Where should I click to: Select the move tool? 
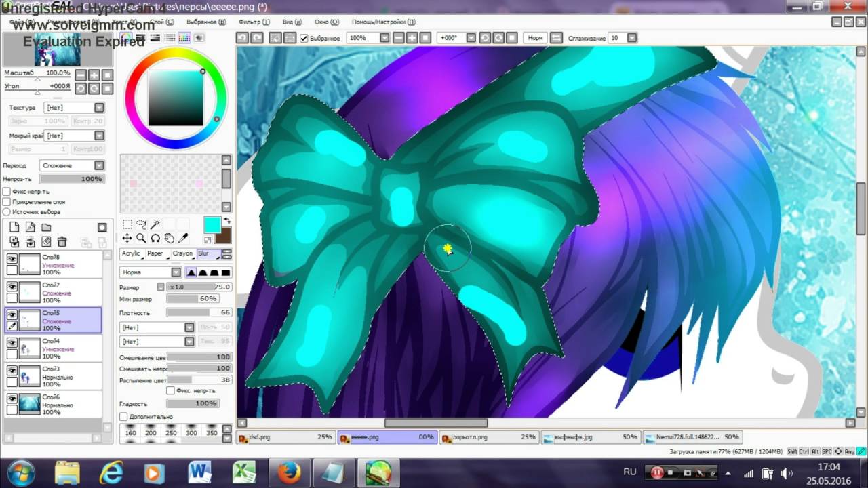(127, 238)
